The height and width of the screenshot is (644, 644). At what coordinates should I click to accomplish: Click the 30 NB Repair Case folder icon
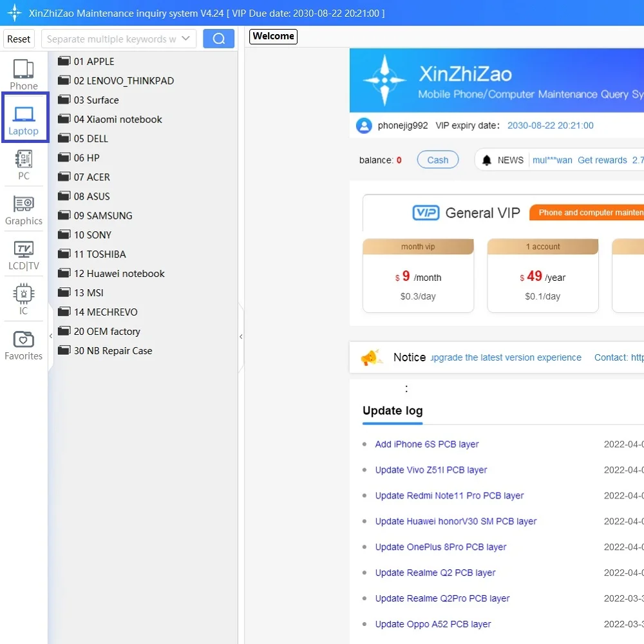[64, 351]
